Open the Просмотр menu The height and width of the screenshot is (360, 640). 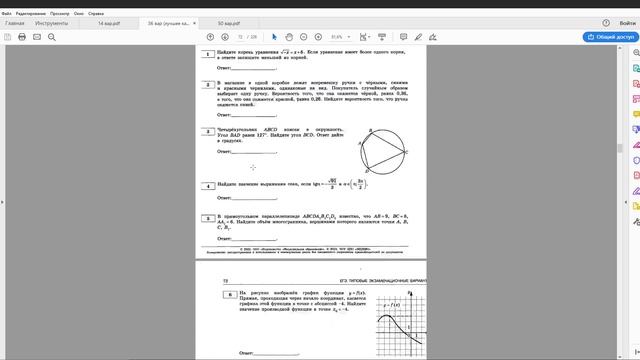click(60, 13)
